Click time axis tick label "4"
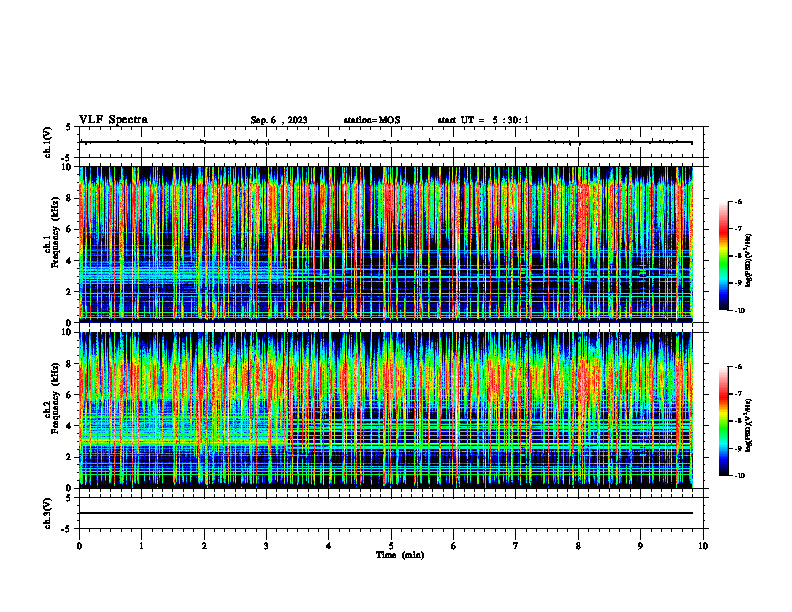Image resolution: width=792 pixels, height=612 pixels. 329,546
